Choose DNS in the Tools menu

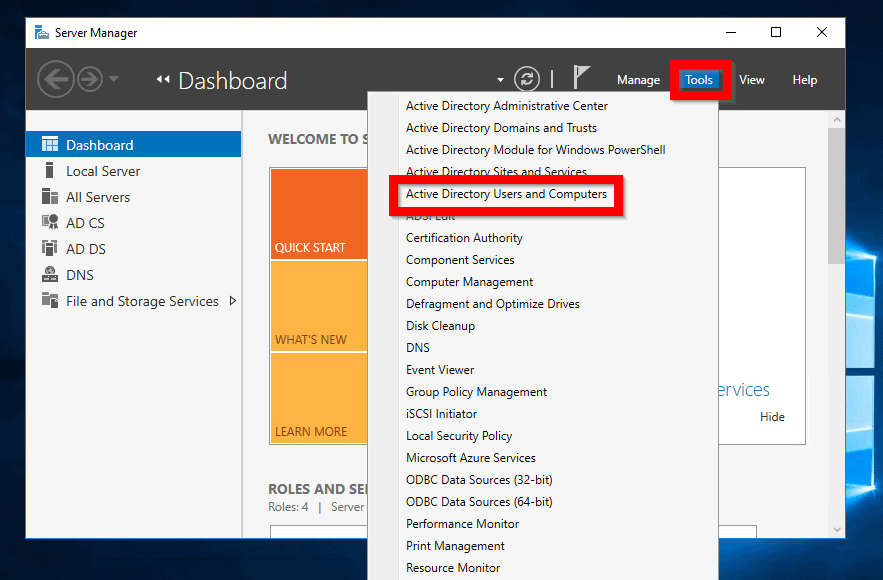pyautogui.click(x=418, y=347)
